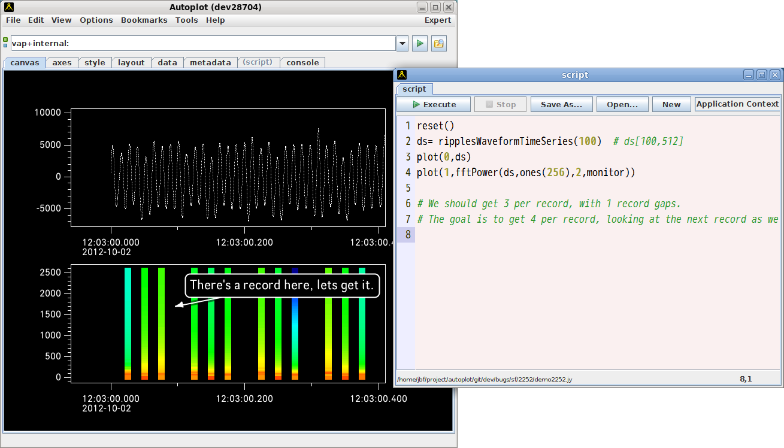Screen dimensions: 784x448
Task: Click the script window title bar icon
Action: pyautogui.click(x=402, y=74)
